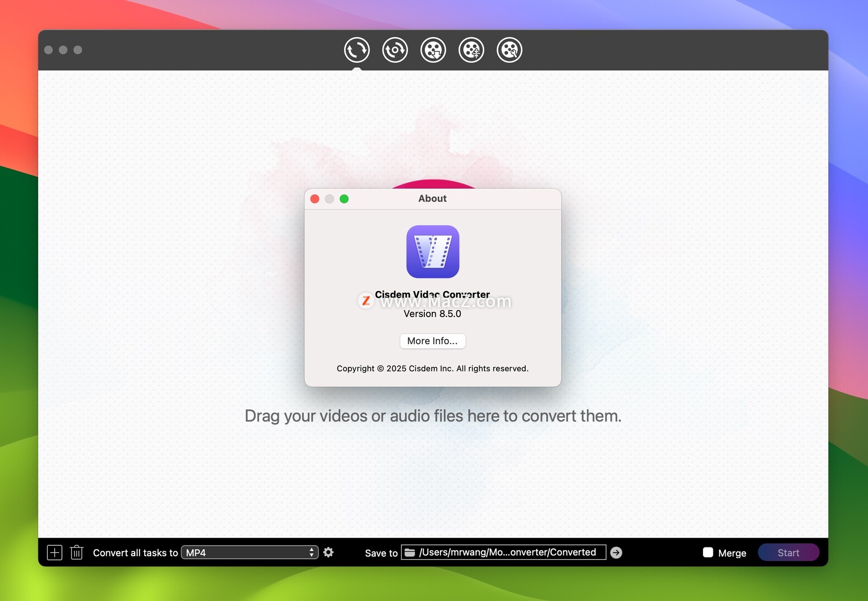Click the Copyright 2025 Cisdem Inc. text
Image resolution: width=868 pixels, height=601 pixels.
(433, 369)
